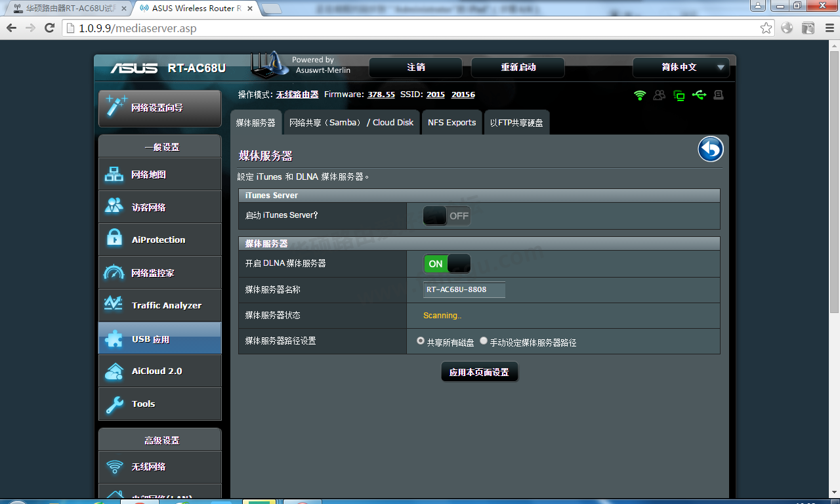Open the NFS Exports tab
This screenshot has height=504, width=840.
[x=451, y=123]
